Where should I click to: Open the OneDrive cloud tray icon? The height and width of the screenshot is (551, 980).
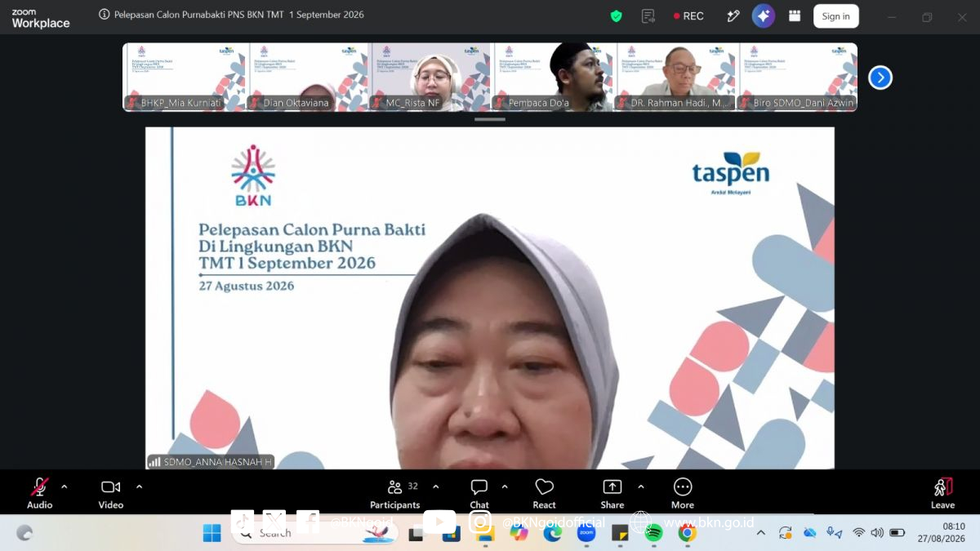809,532
